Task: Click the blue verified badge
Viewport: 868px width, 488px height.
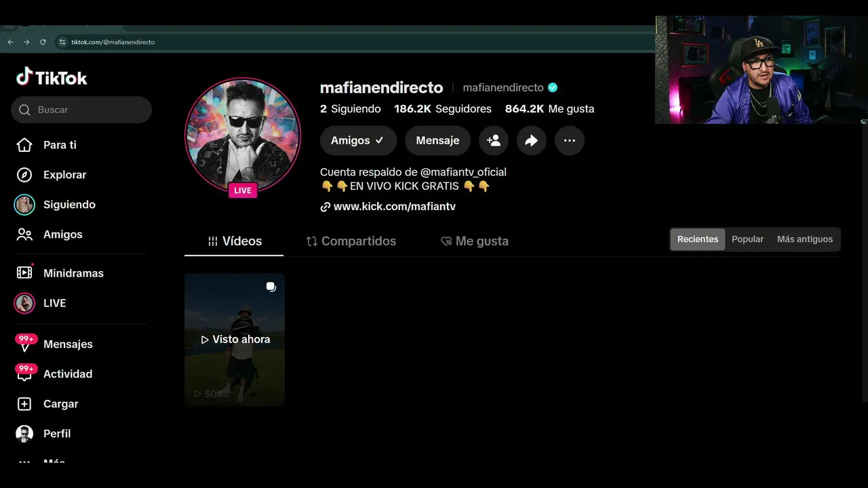Action: coord(553,87)
